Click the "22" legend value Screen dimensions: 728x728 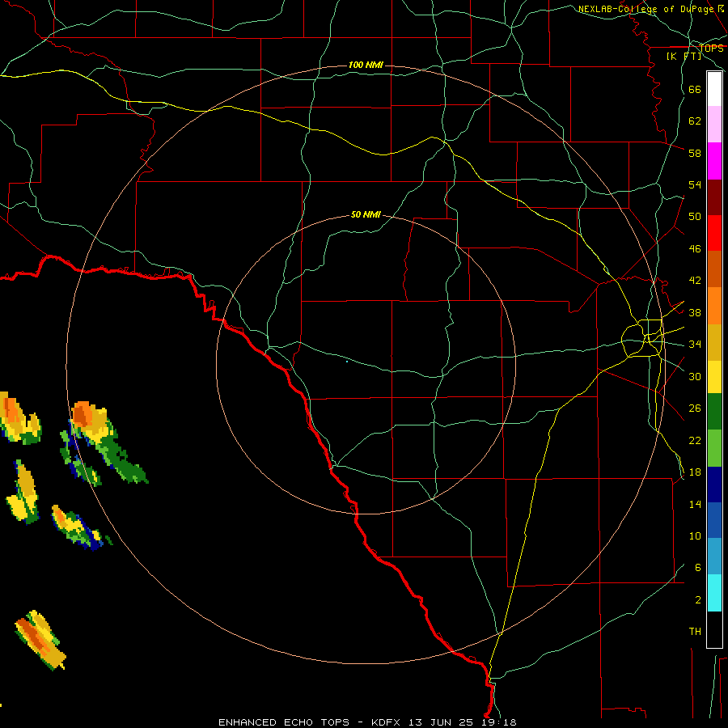[695, 440]
